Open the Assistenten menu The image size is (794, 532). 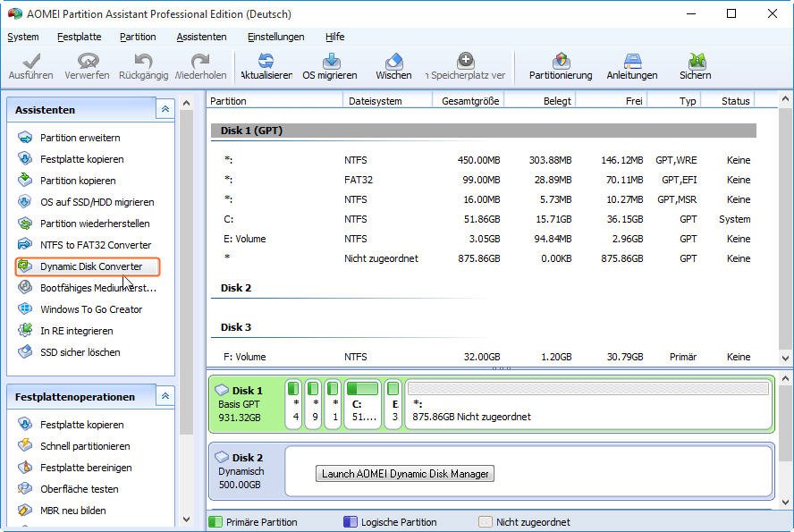201,37
